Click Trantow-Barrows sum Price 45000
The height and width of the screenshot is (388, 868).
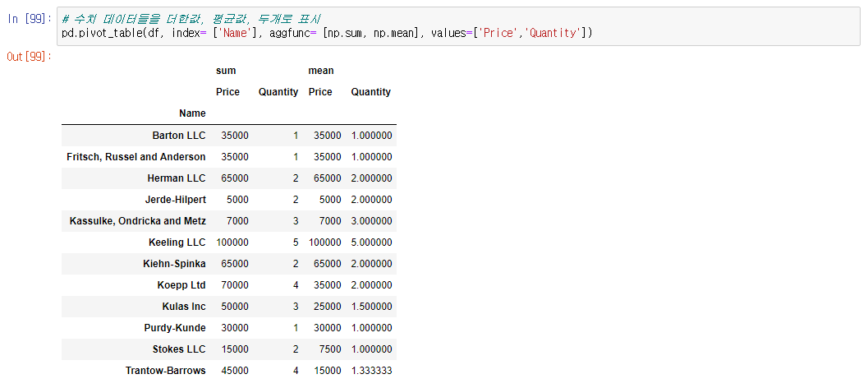click(x=235, y=371)
